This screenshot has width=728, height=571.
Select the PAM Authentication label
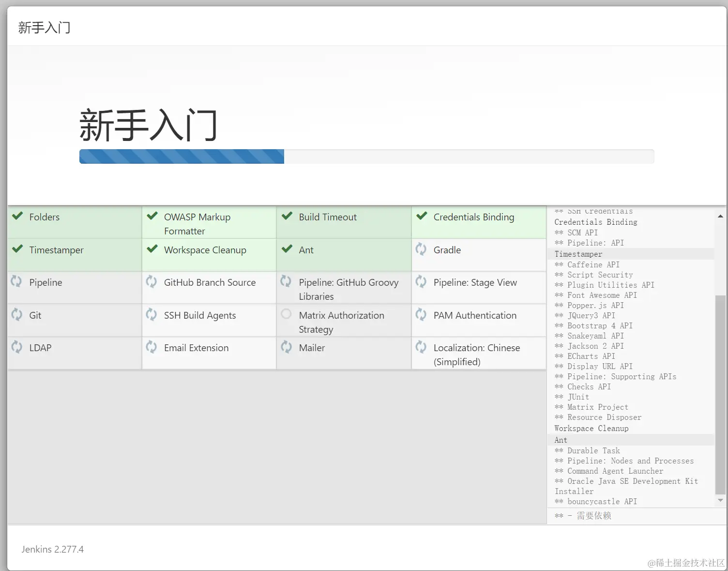pos(475,315)
